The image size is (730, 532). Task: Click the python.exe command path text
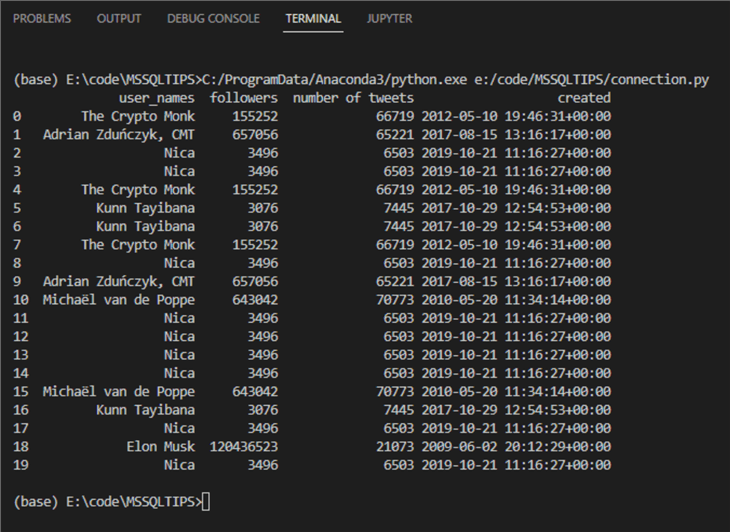coord(335,80)
